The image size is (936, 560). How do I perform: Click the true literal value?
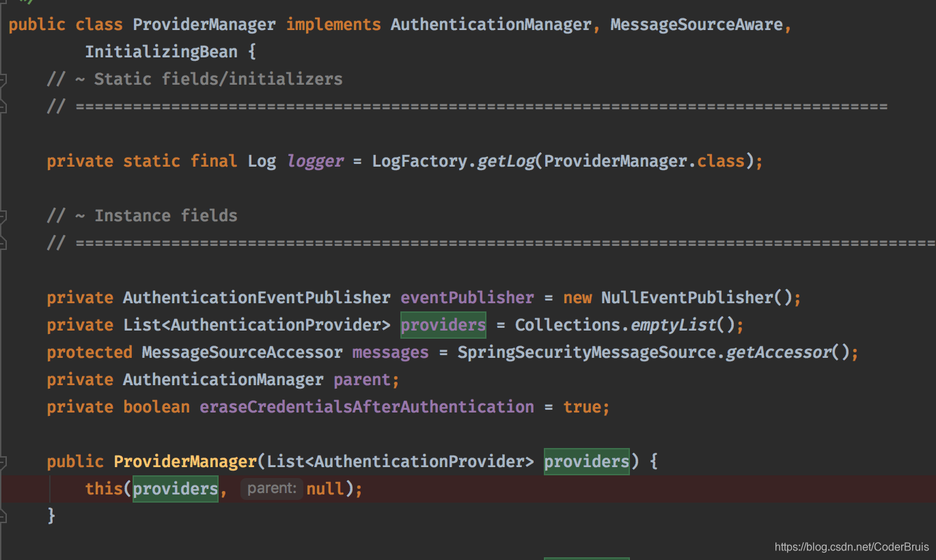coord(582,407)
